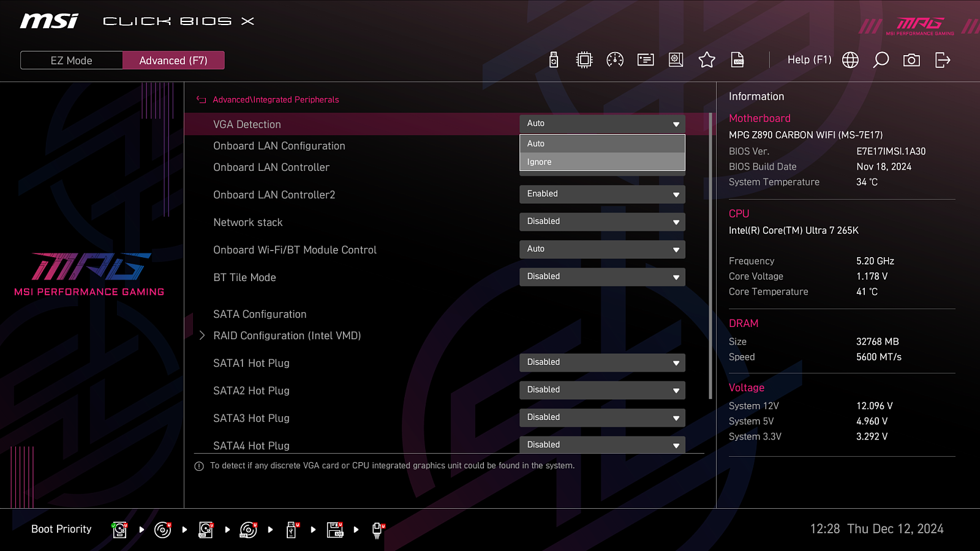Viewport: 980px width, 551px height.
Task: Click the MSI logo
Action: 49,21
